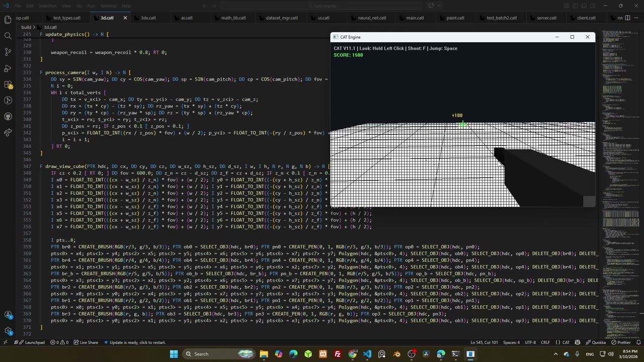Click the ENG language indicator in tray
Screen dimensions: 644x362
tap(590, 354)
